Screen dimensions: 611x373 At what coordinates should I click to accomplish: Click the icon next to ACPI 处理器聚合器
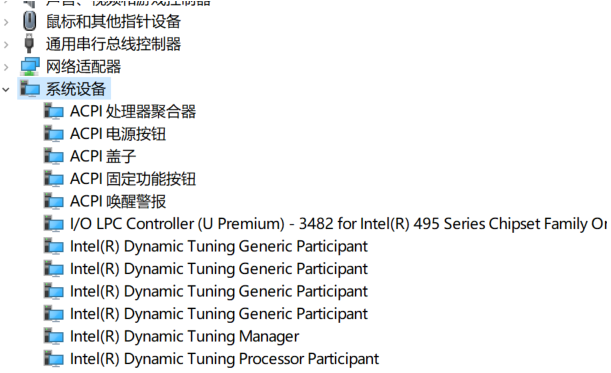coord(54,111)
